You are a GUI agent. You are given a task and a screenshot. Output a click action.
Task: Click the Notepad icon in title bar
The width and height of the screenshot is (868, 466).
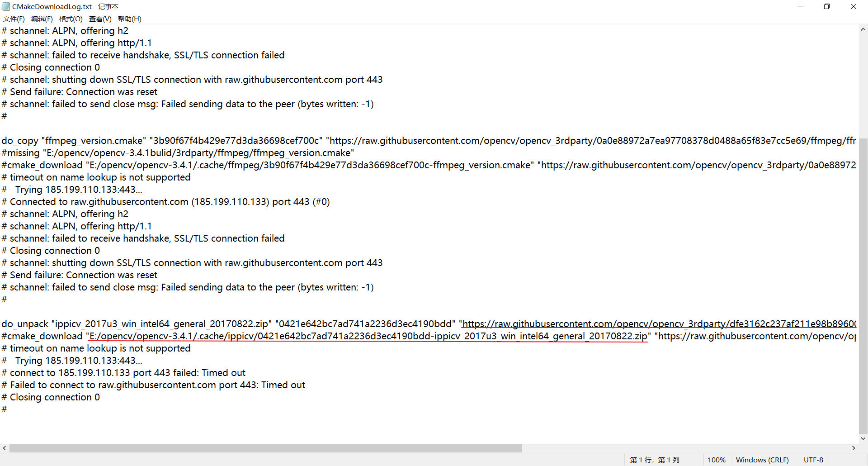(x=6, y=6)
